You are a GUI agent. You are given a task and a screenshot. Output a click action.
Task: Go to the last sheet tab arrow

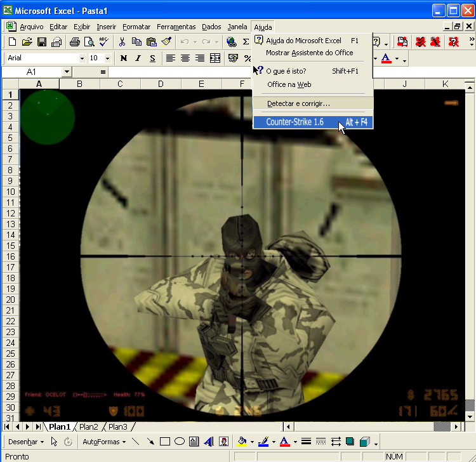coord(38,427)
